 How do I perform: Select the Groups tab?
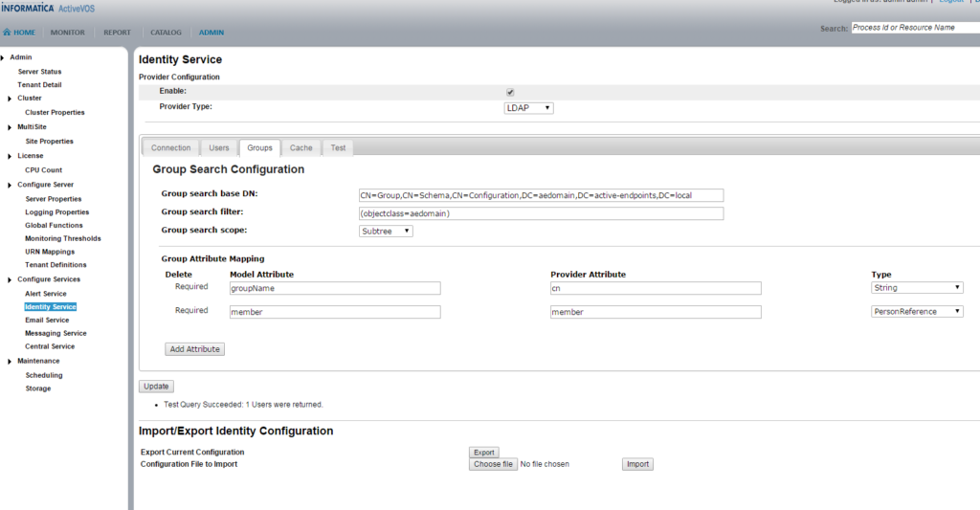tap(259, 148)
